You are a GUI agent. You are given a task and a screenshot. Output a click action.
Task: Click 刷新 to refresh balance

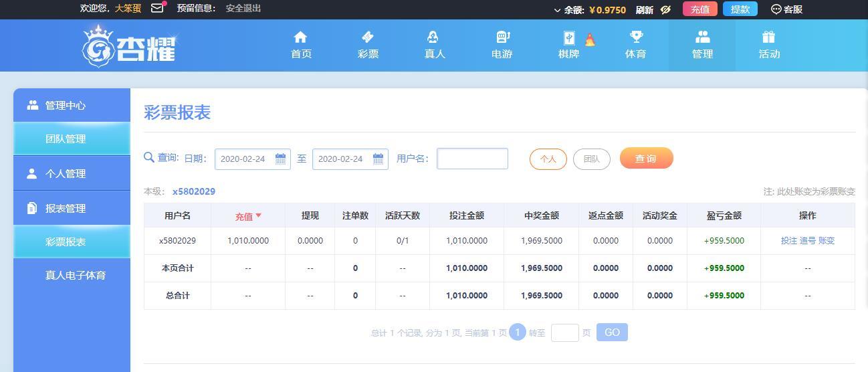[x=644, y=9]
